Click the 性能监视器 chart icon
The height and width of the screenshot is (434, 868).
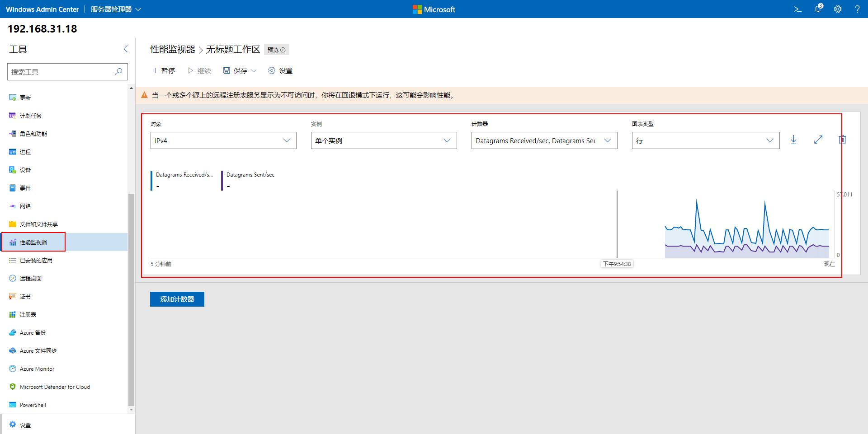[13, 242]
